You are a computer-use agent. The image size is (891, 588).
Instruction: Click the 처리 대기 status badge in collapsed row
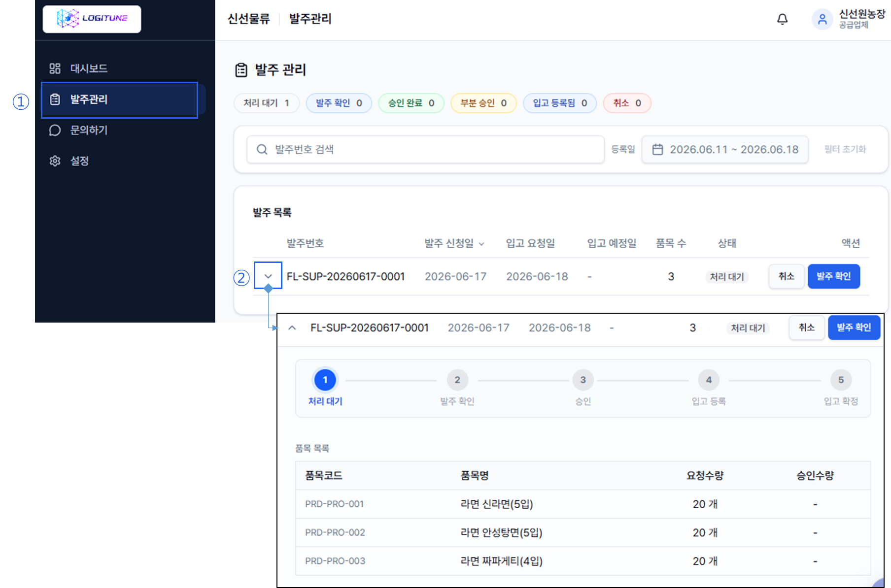727,277
